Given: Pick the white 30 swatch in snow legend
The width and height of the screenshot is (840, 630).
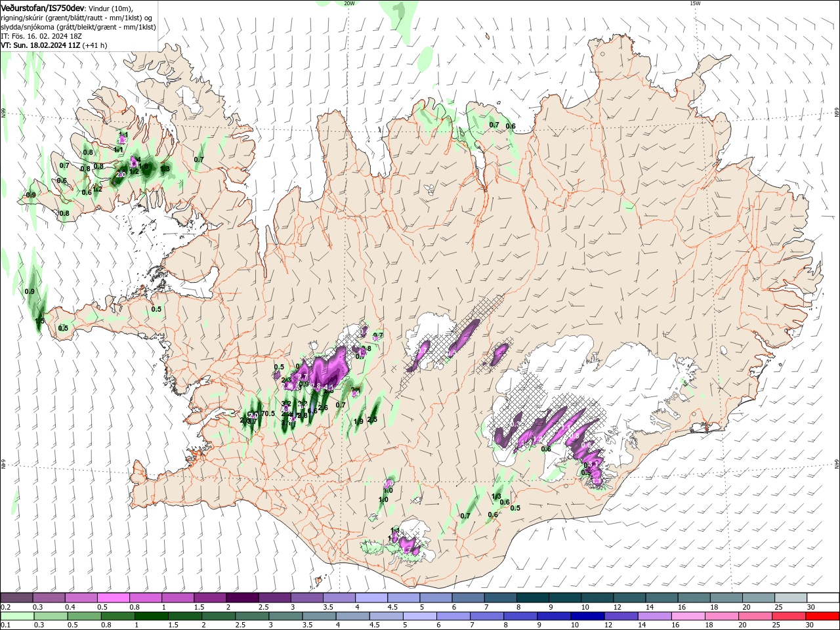Looking at the screenshot, I should [823, 598].
